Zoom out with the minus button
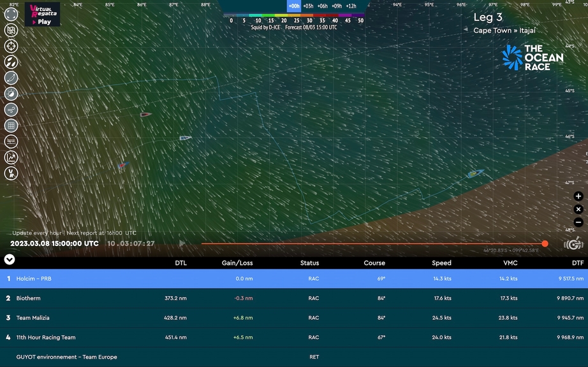Screen dimensions: 588x367 coord(578,222)
